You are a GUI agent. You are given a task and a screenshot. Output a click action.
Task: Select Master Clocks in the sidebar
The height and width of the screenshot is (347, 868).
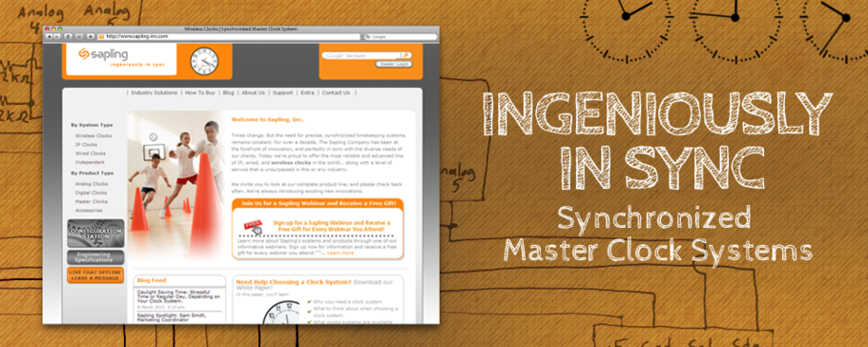[92, 201]
